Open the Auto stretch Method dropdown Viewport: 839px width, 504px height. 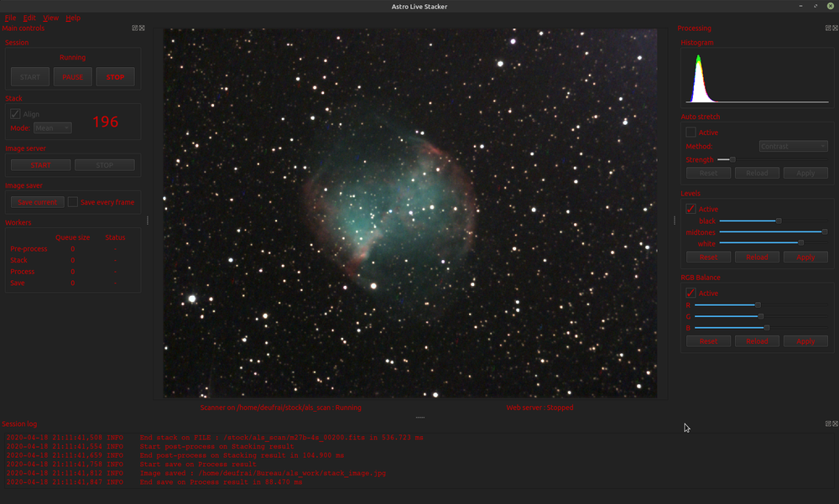click(x=794, y=146)
